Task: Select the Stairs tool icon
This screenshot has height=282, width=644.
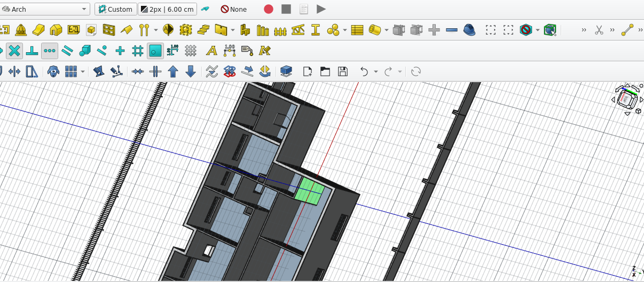Action: 203,30
